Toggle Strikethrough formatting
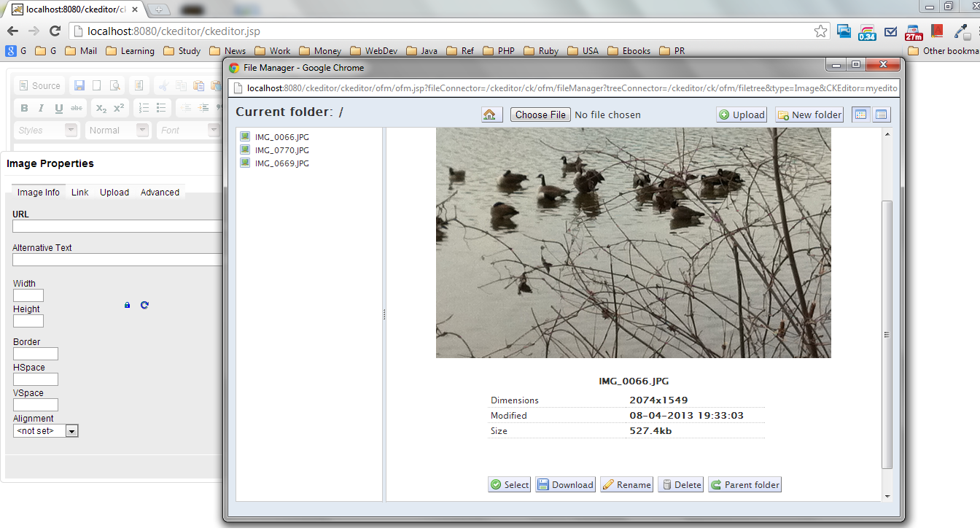980x531 pixels. click(77, 108)
